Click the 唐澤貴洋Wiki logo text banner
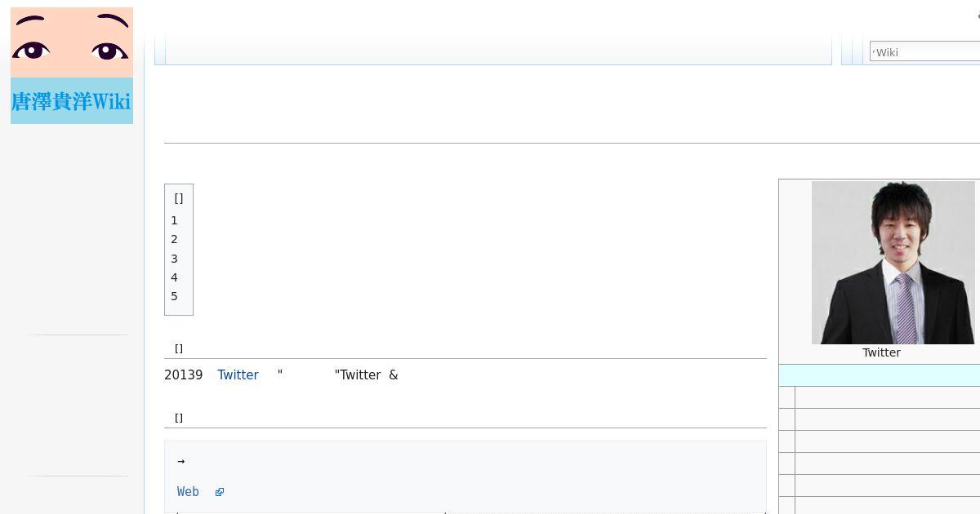 tap(72, 101)
